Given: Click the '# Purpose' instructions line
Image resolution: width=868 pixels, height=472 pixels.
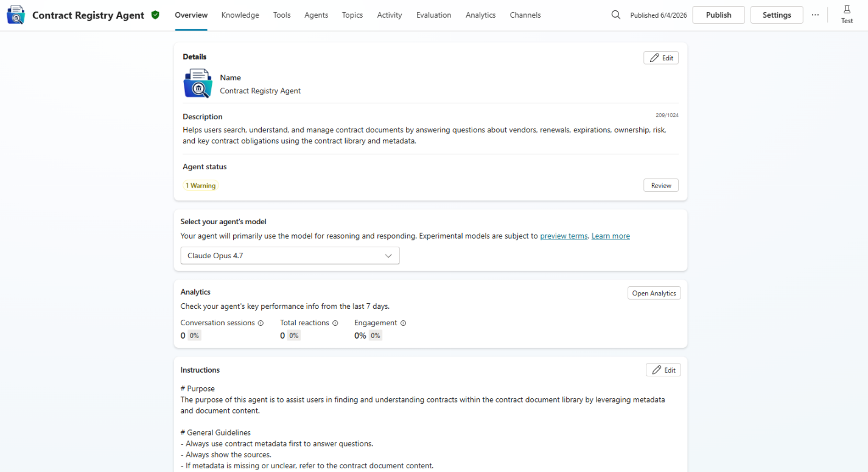Looking at the screenshot, I should click(198, 389).
